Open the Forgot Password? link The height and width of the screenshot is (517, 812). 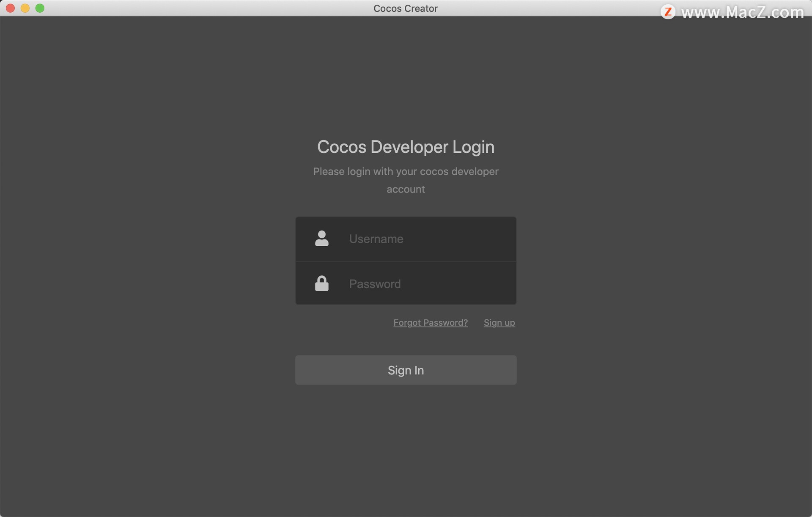(x=431, y=323)
